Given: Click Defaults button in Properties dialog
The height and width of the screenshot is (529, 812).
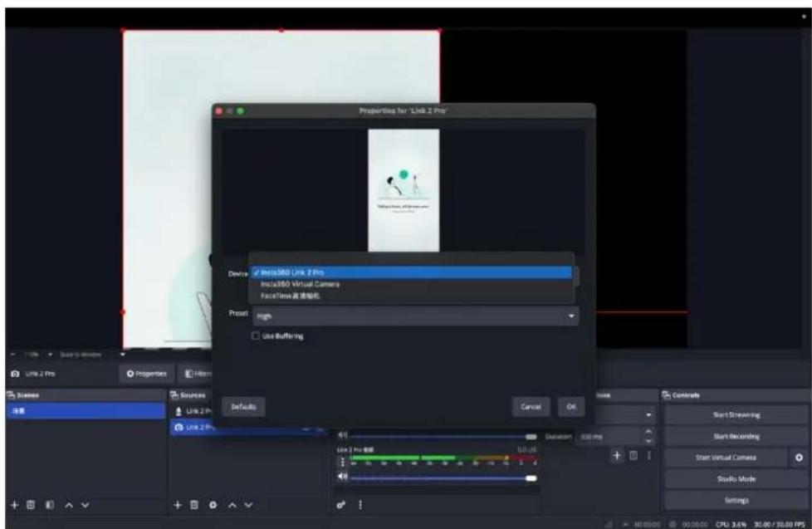Looking at the screenshot, I should [x=244, y=407].
